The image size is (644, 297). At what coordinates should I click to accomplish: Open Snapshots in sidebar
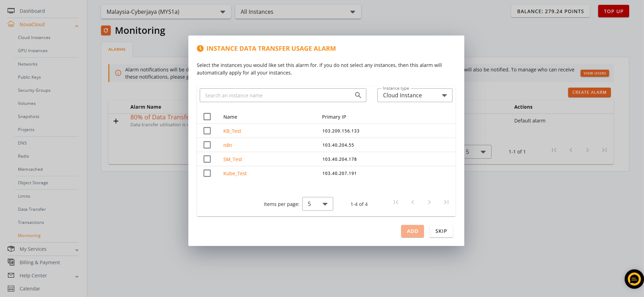click(29, 117)
